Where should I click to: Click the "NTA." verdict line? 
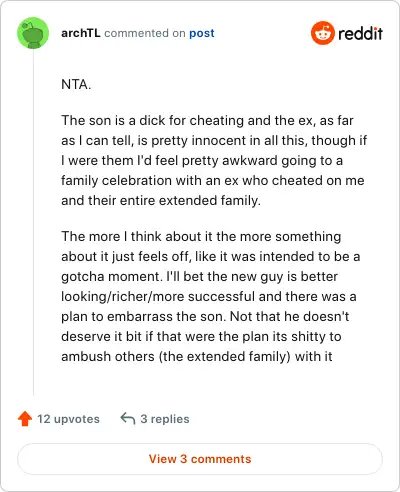pyautogui.click(x=76, y=84)
